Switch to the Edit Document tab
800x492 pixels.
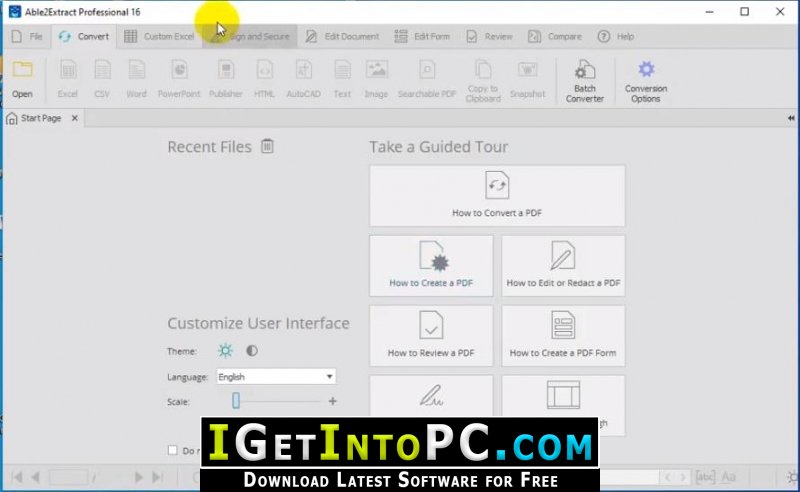click(x=342, y=36)
